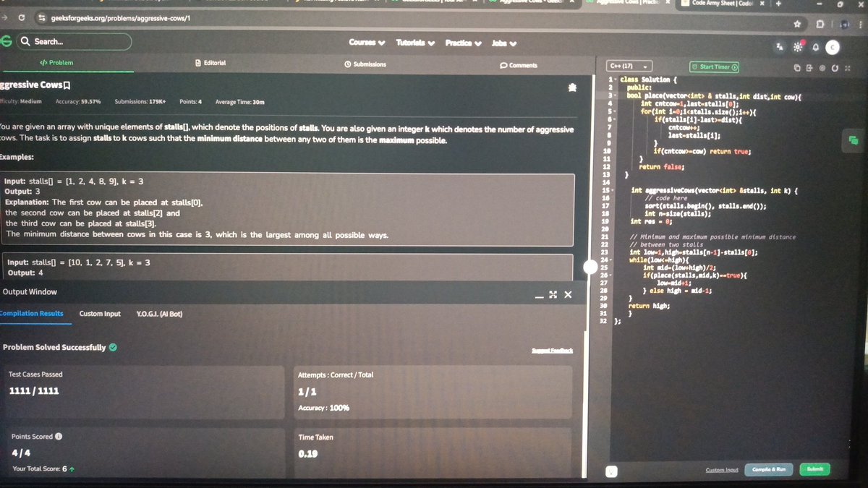This screenshot has height=488, width=868.
Task: Open a new browser tab
Action: [x=778, y=4]
